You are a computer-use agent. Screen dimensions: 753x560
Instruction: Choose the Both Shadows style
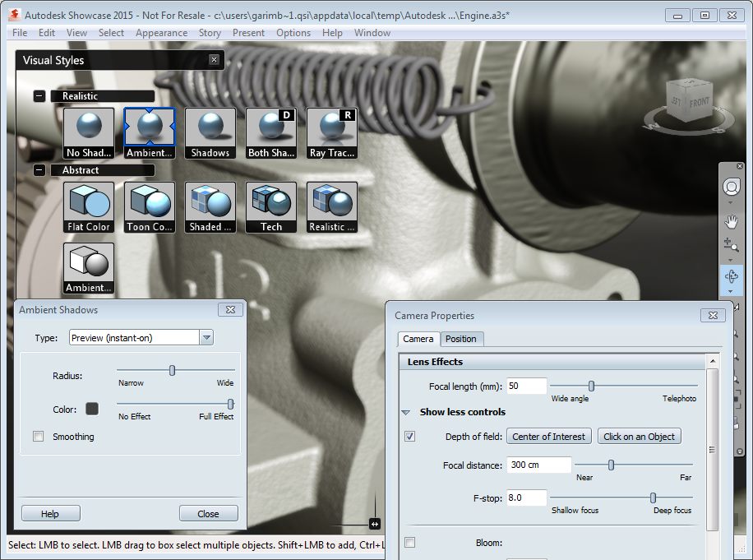click(271, 133)
